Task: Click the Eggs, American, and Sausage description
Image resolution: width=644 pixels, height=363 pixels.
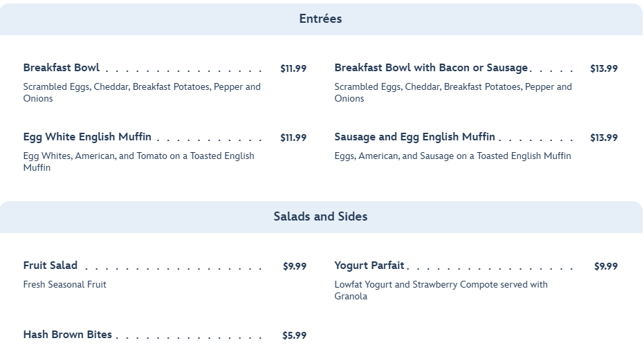Action: pyautogui.click(x=452, y=156)
